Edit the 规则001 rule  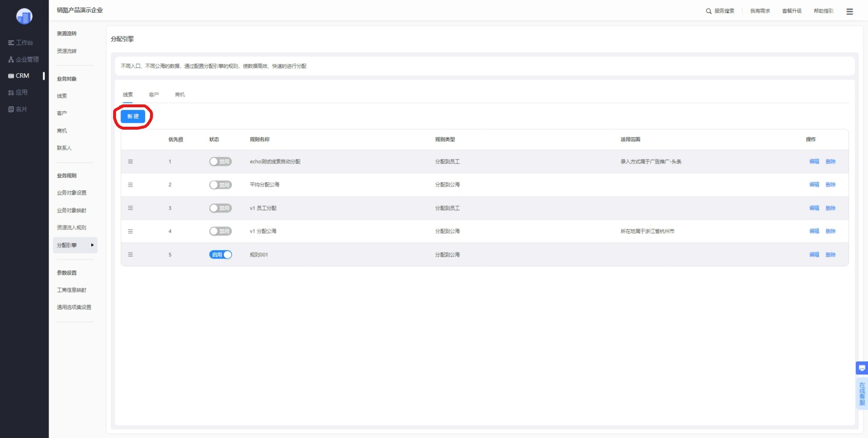(x=814, y=254)
